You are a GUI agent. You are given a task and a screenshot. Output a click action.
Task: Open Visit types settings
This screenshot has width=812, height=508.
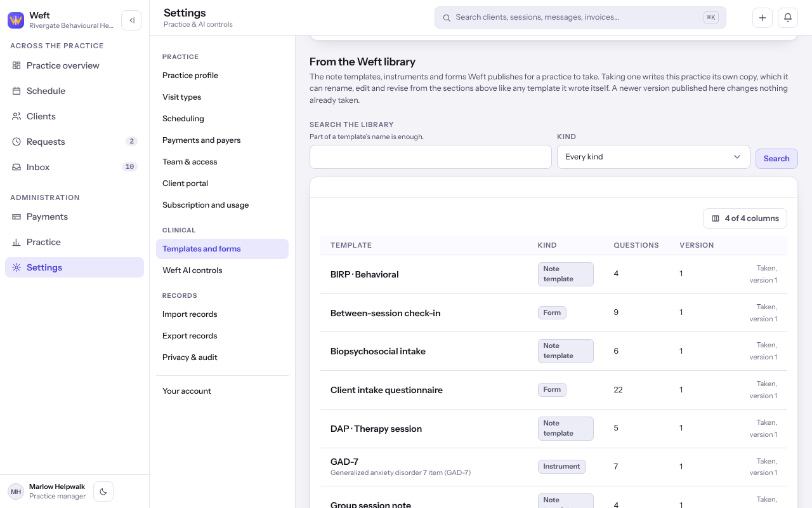click(x=222, y=97)
